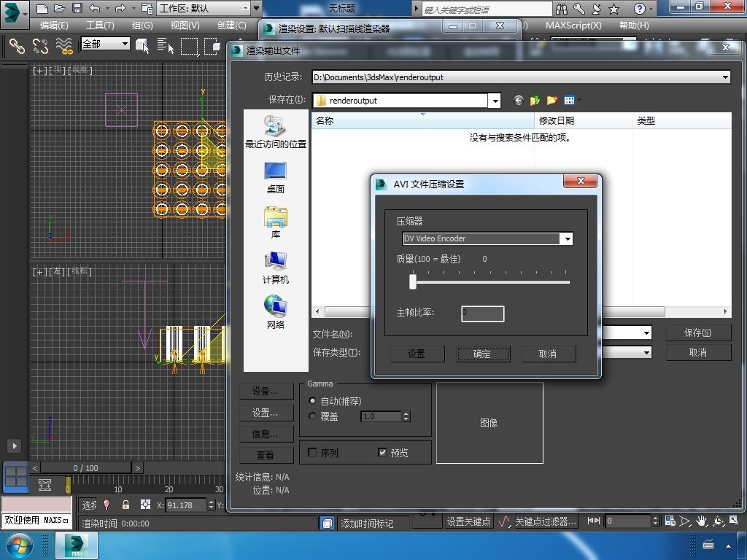Toggle Window/Crossing selection mode
Screen dimensions: 747x560
(212, 46)
